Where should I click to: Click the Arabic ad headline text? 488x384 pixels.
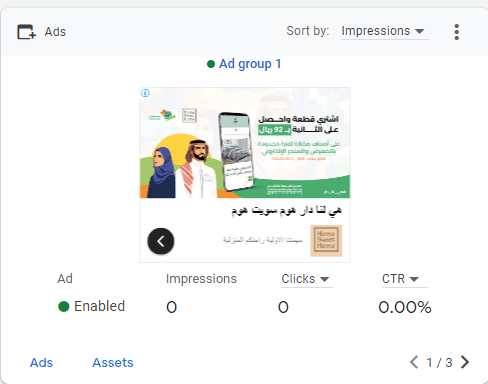click(x=286, y=211)
